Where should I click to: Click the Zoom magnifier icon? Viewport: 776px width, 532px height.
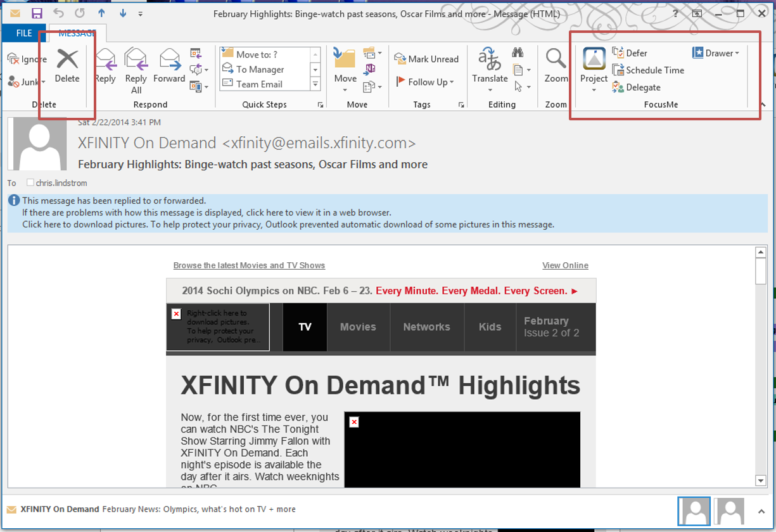coord(556,58)
